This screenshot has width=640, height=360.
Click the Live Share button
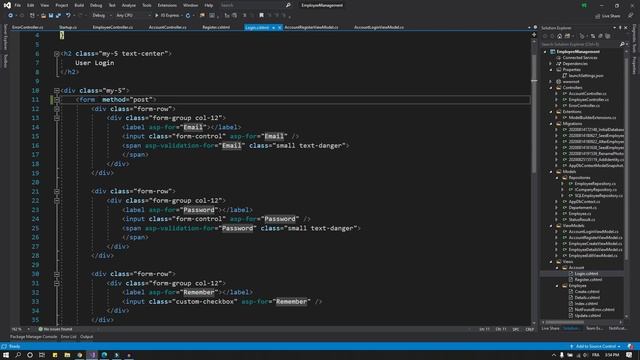click(x=607, y=16)
